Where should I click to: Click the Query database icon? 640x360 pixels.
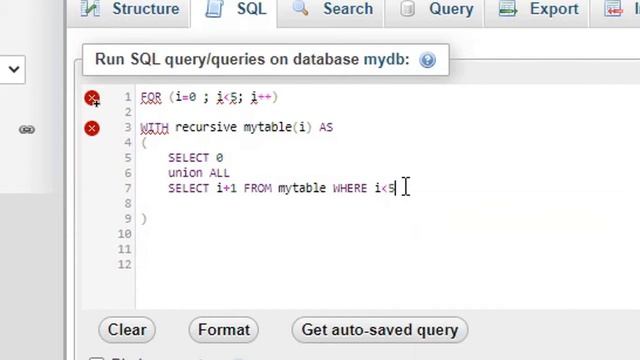407,8
